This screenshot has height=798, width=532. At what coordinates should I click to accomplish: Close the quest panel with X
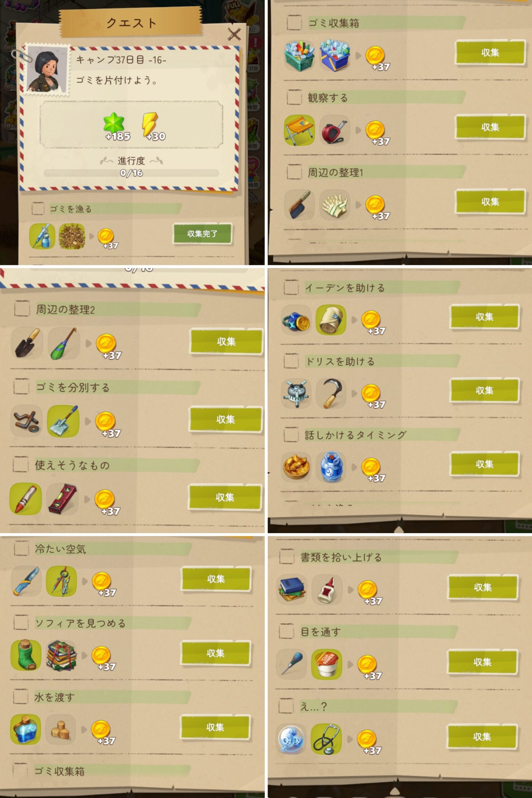point(234,34)
